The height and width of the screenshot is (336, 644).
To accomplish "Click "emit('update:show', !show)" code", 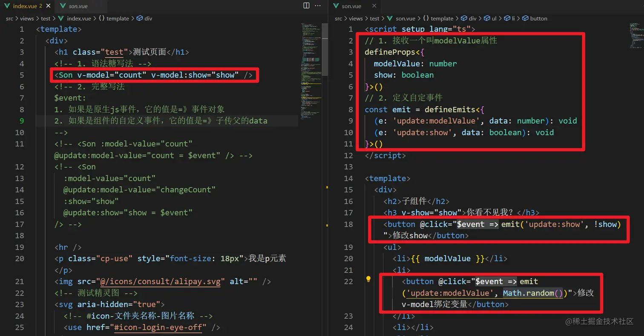I will point(561,224).
